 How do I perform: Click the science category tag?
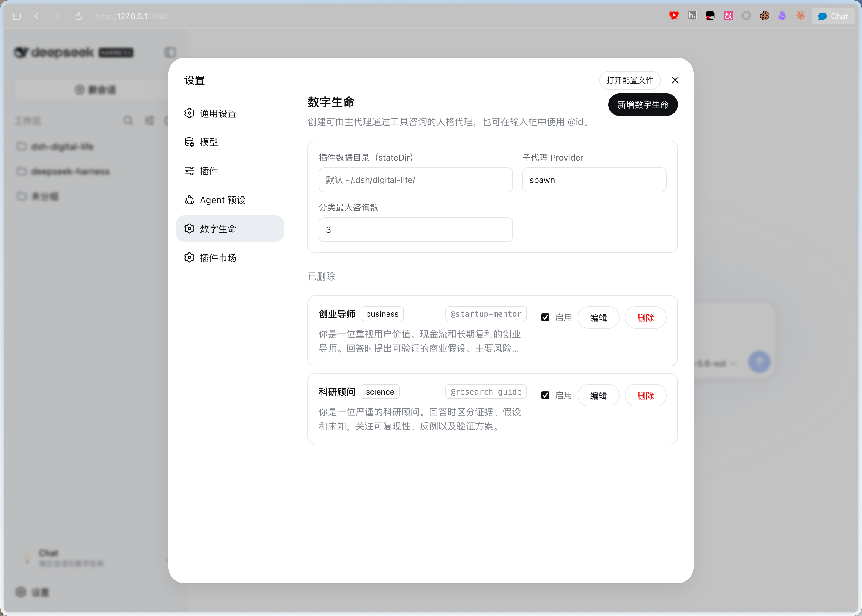(x=380, y=392)
